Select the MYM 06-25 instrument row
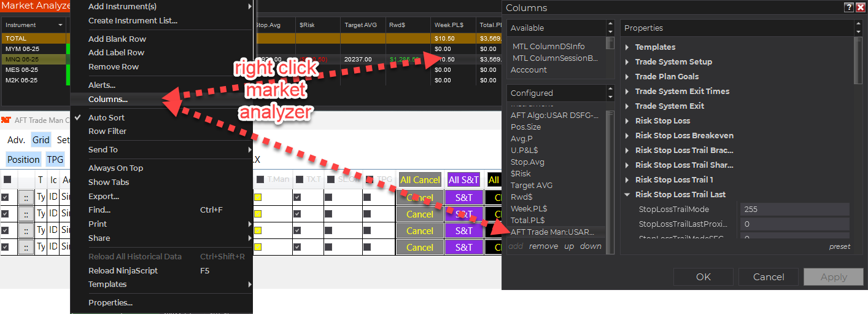868x314 pixels. [x=22, y=48]
